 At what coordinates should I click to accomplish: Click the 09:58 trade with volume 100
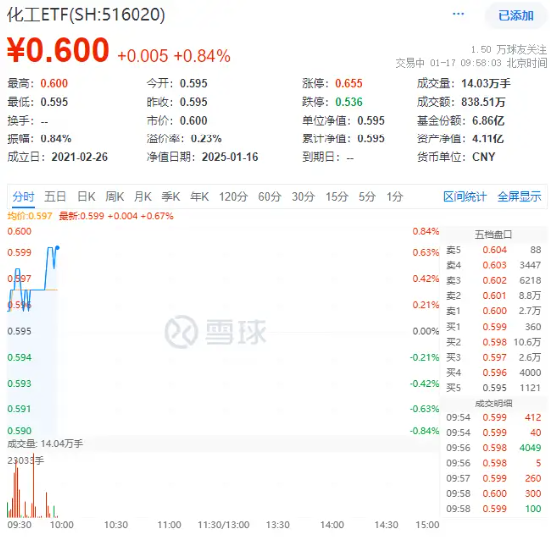point(494,509)
